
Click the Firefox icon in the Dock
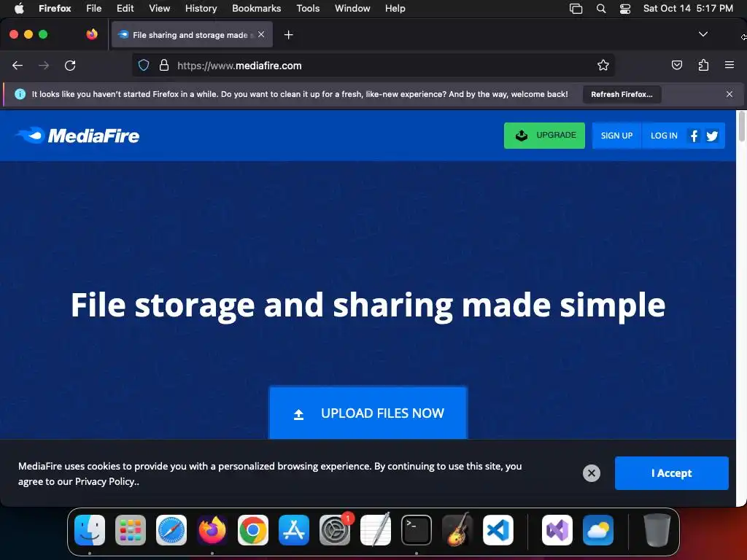pos(212,530)
